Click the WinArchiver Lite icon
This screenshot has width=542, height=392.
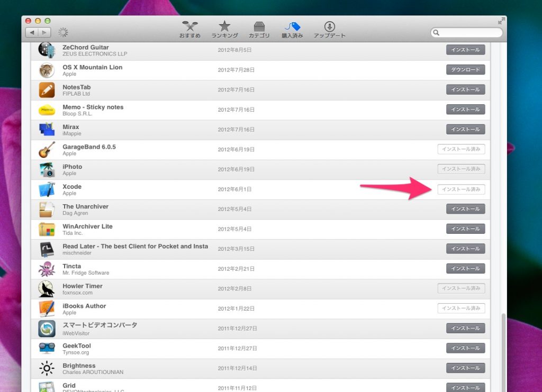pos(47,230)
